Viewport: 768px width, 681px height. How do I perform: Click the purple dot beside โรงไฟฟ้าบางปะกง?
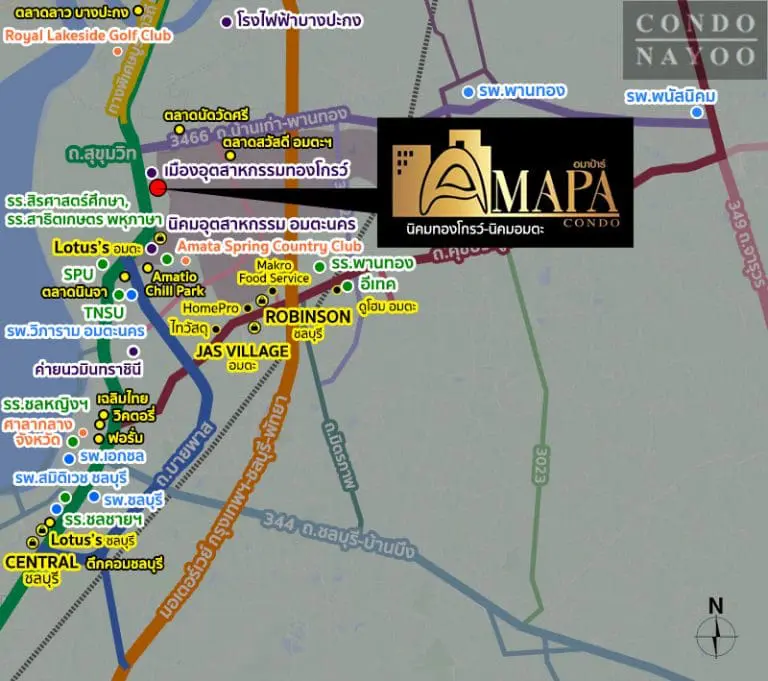click(x=226, y=22)
